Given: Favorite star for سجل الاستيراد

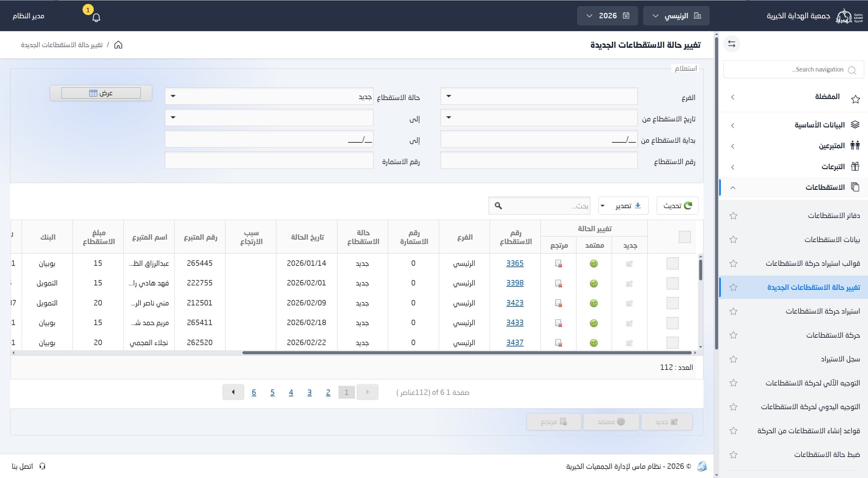Looking at the screenshot, I should tap(733, 359).
